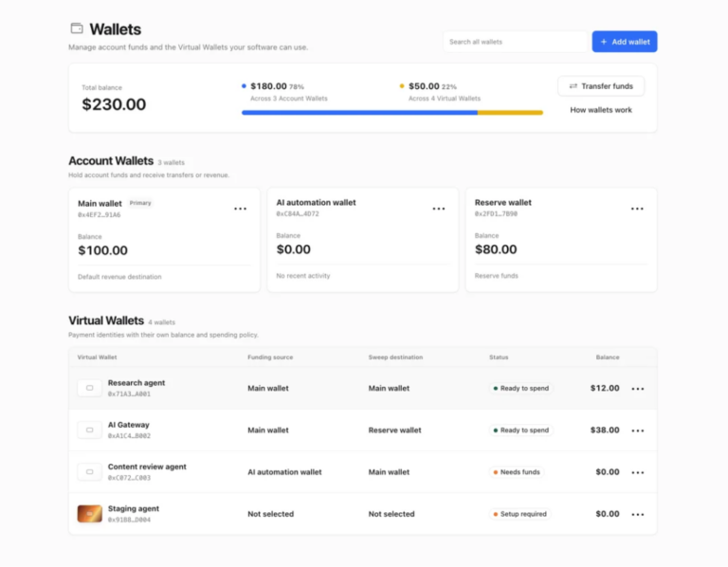This screenshot has height=567, width=728.
Task: Open the Research agent wallet row
Action: (x=363, y=388)
